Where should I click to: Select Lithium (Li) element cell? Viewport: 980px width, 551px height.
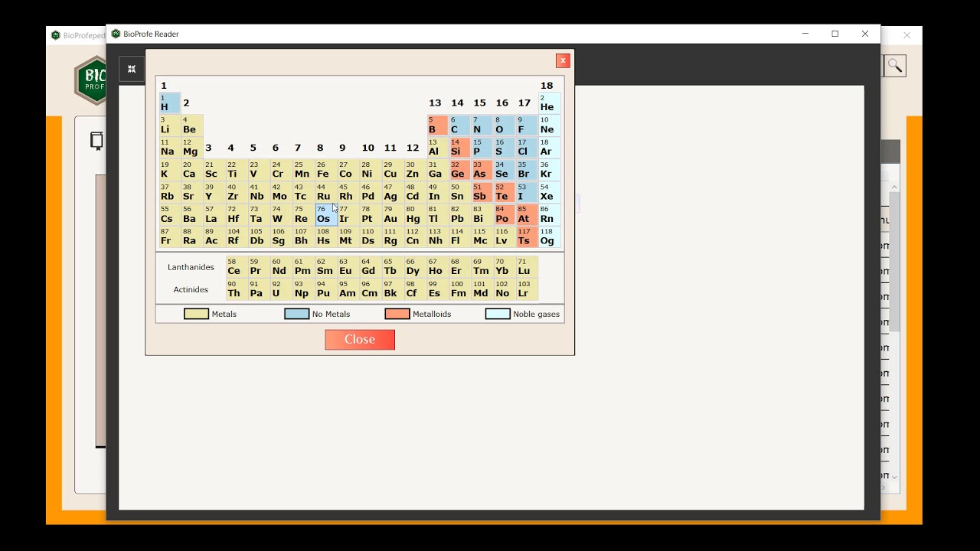170,126
